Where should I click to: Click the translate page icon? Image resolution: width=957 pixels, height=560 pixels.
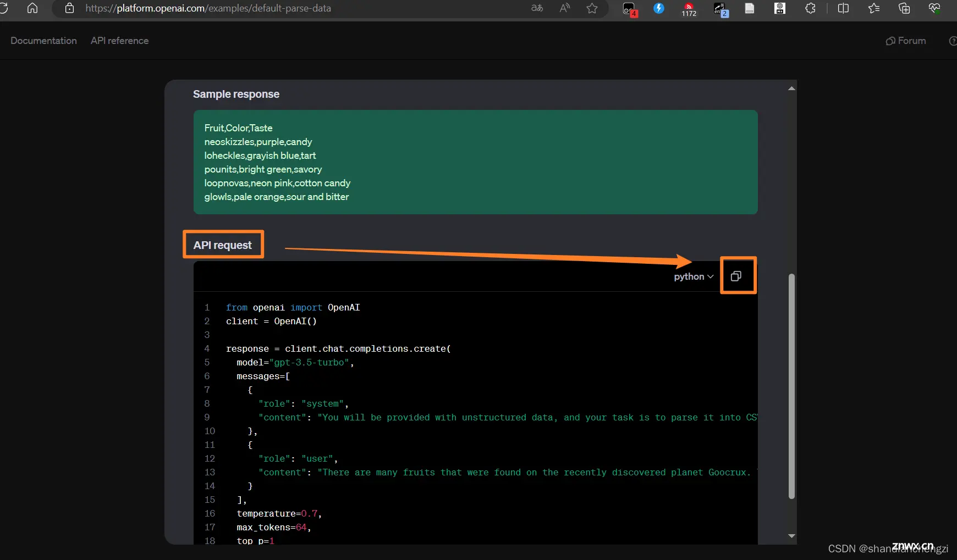coord(537,8)
